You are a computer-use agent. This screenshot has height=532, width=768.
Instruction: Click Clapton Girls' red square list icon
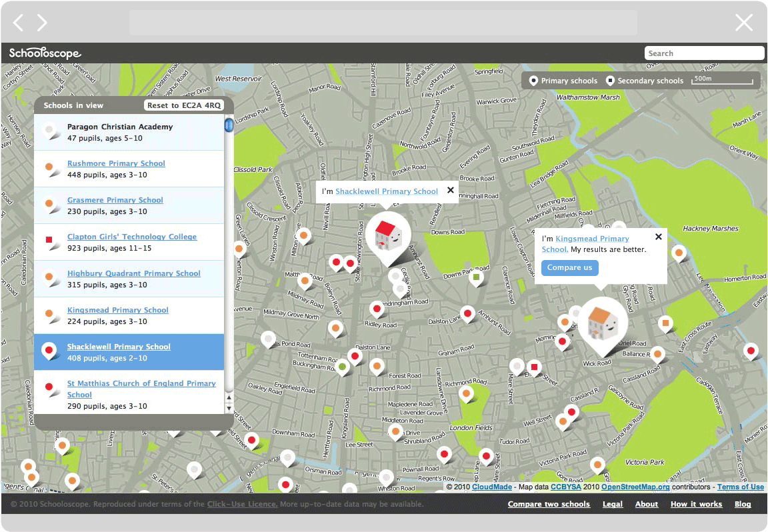[49, 240]
